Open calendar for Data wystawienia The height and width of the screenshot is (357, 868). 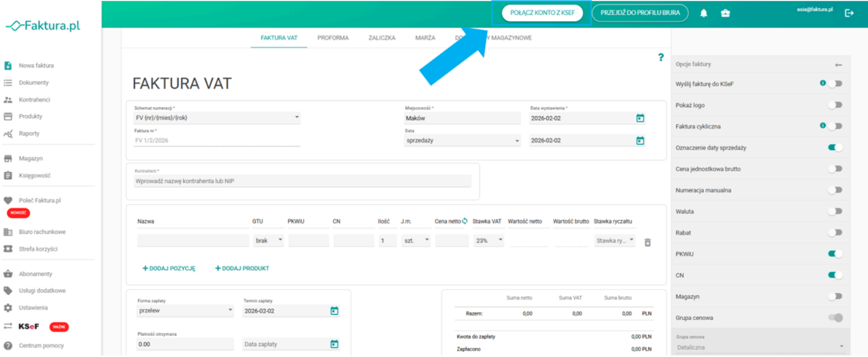[640, 118]
